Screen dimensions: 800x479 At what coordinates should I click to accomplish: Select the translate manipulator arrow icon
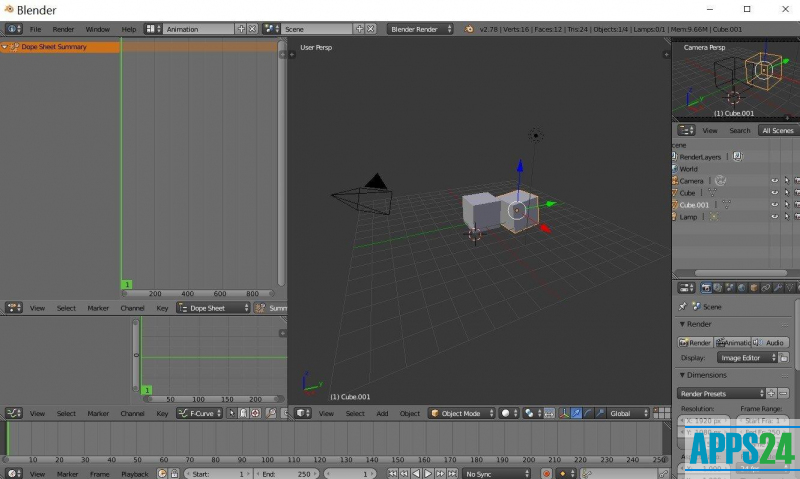(577, 413)
